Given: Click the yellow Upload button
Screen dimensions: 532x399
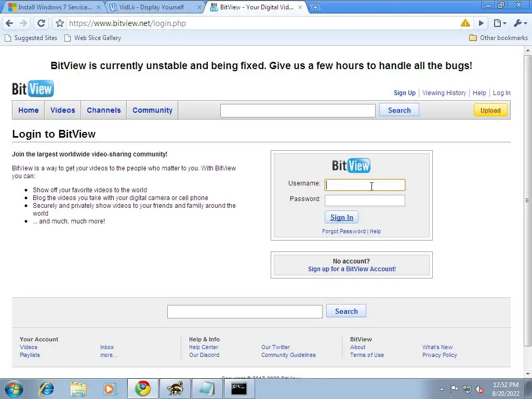Looking at the screenshot, I should 490,110.
